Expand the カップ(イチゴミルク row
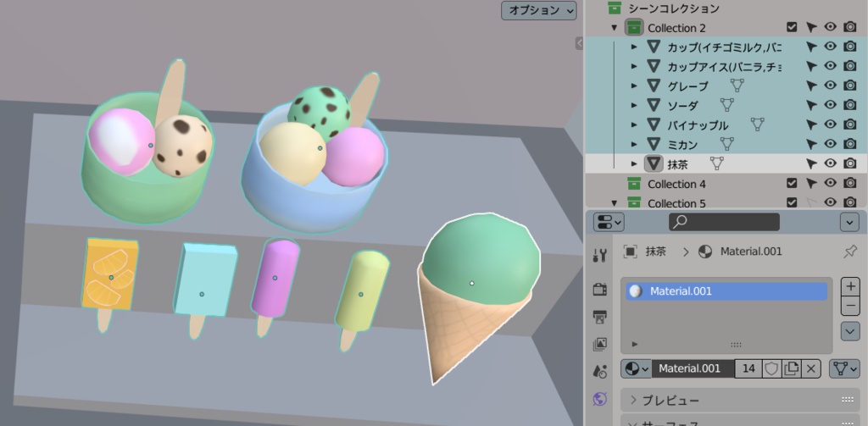This screenshot has height=426, width=868. [x=634, y=47]
